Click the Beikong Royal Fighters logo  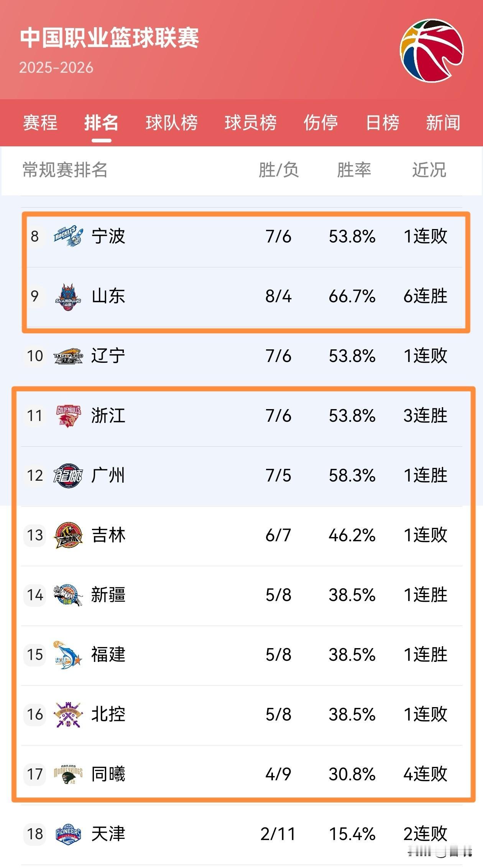click(68, 715)
